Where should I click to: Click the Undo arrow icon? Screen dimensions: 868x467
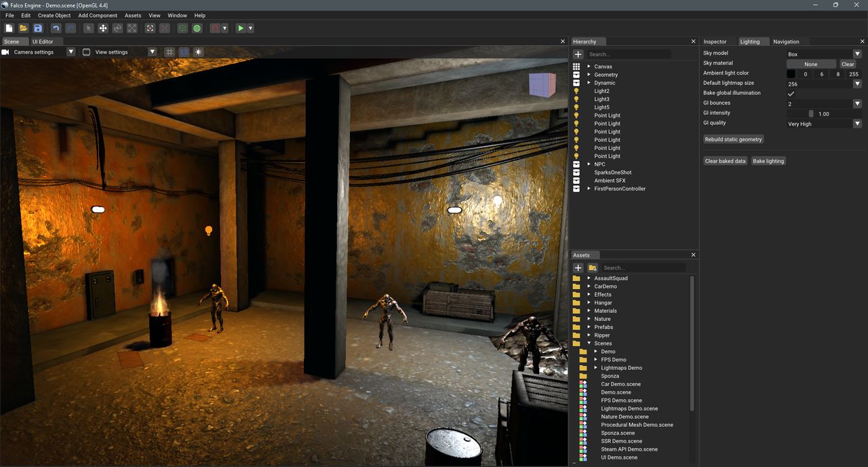(x=56, y=29)
